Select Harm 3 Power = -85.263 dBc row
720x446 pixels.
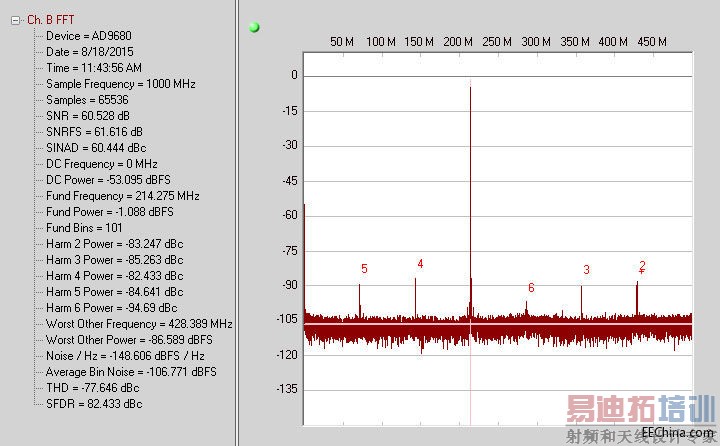tap(115, 260)
